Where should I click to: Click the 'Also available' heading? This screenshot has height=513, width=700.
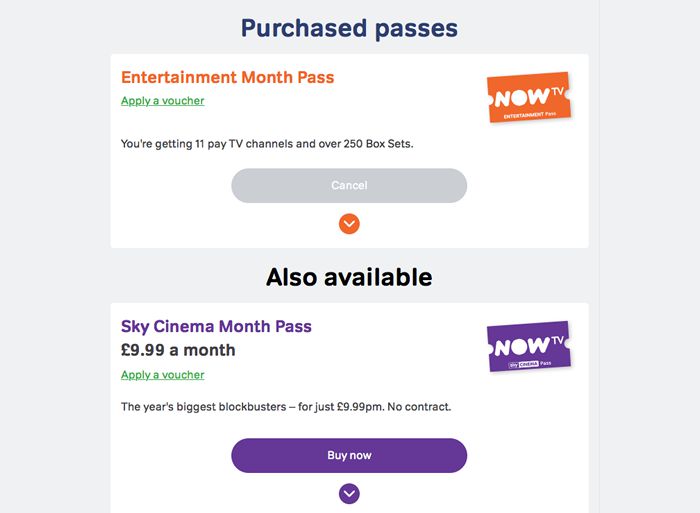pos(349,277)
